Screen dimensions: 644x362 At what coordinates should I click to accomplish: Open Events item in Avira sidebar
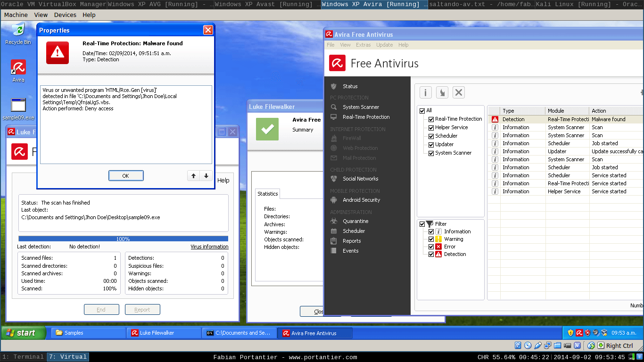[x=350, y=251]
